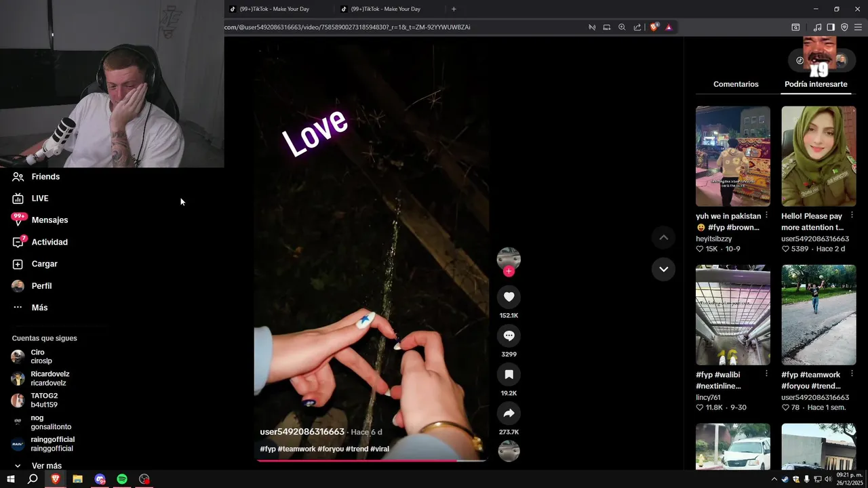This screenshot has height=488, width=868.
Task: Seek on the video progress bar
Action: pos(371,461)
